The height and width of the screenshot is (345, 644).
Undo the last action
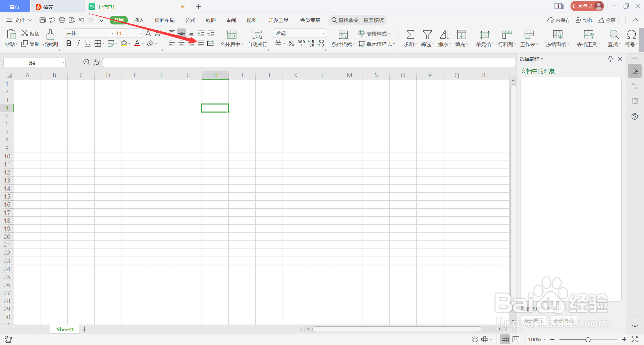[82, 20]
